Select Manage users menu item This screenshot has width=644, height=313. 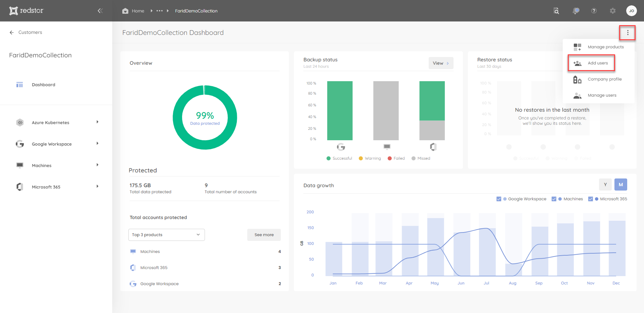599,95
